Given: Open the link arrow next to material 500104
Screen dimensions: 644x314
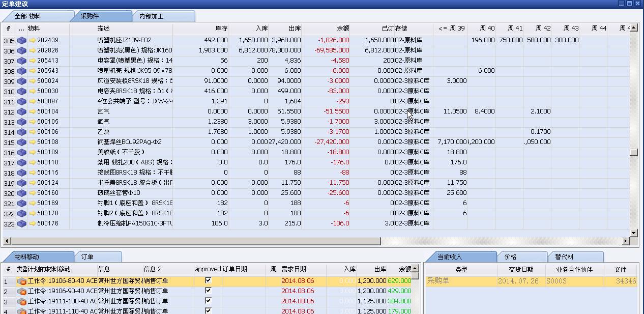Looking at the screenshot, I should [33, 111].
